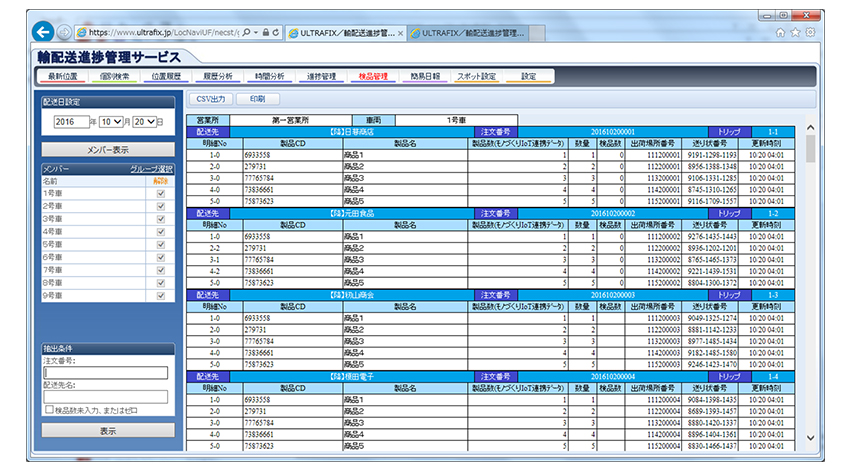Expand the address bar search dropdown arrow
Screen dimensions: 850x470
click(x=254, y=32)
